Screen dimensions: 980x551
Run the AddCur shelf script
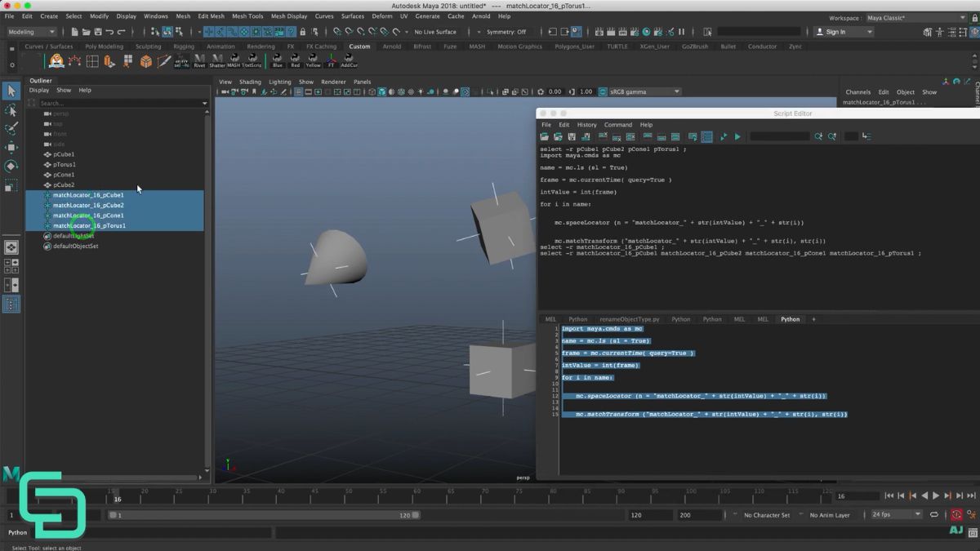click(x=349, y=60)
